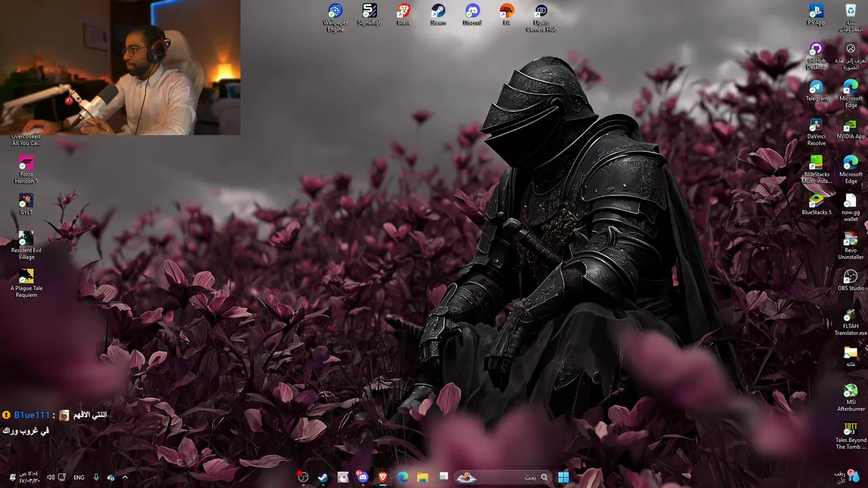Open the weather widget on the taskbar

(846, 476)
